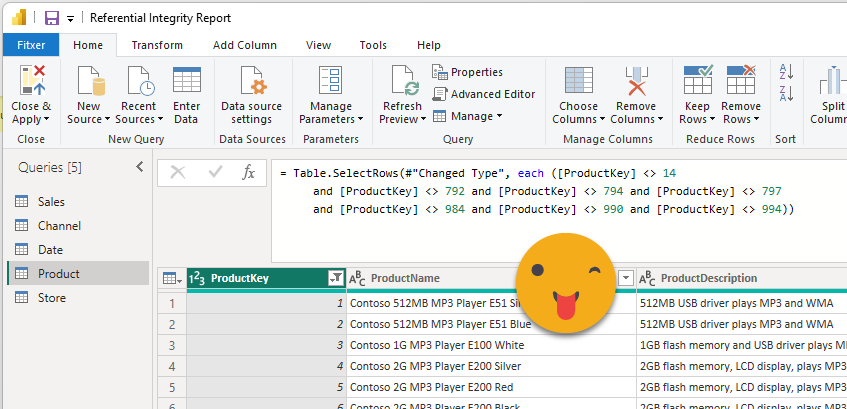Open the Add Column tab
Screen dimensions: 847x409
coord(244,45)
